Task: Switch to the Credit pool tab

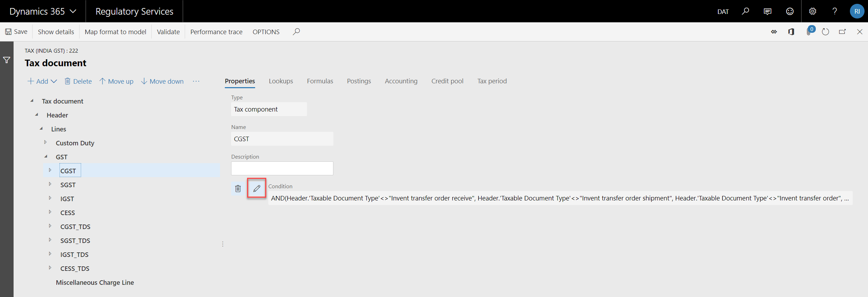Action: 447,81
